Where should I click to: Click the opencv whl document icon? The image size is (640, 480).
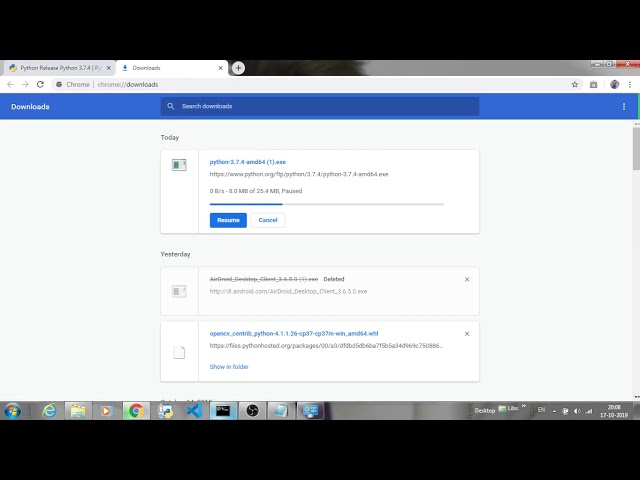179,352
